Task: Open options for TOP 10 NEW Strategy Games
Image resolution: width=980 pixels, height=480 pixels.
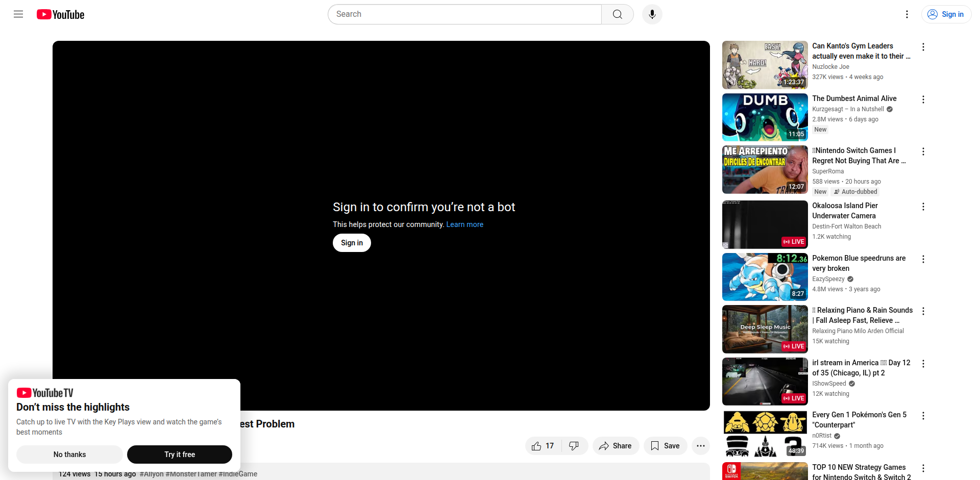Action: point(923,468)
